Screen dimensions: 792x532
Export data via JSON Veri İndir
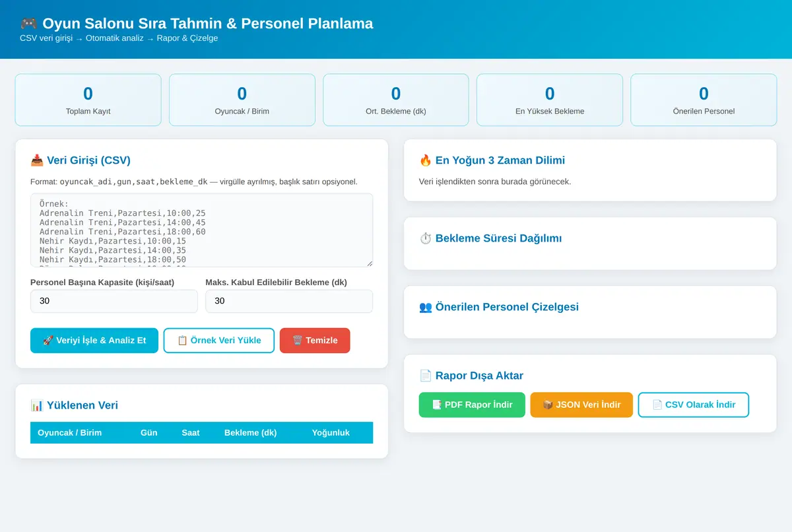[x=581, y=405]
